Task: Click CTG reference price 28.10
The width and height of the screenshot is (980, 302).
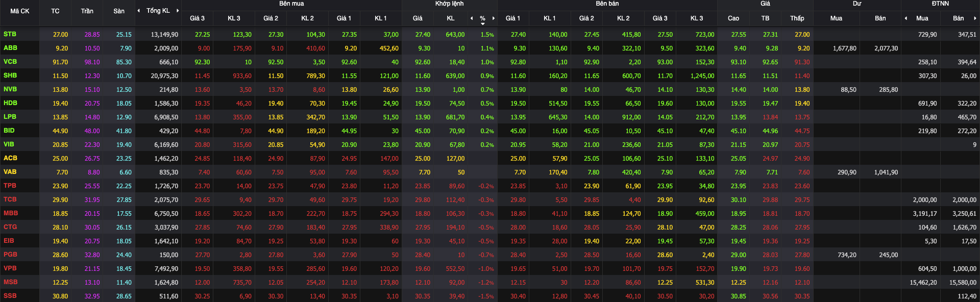Action: point(60,228)
